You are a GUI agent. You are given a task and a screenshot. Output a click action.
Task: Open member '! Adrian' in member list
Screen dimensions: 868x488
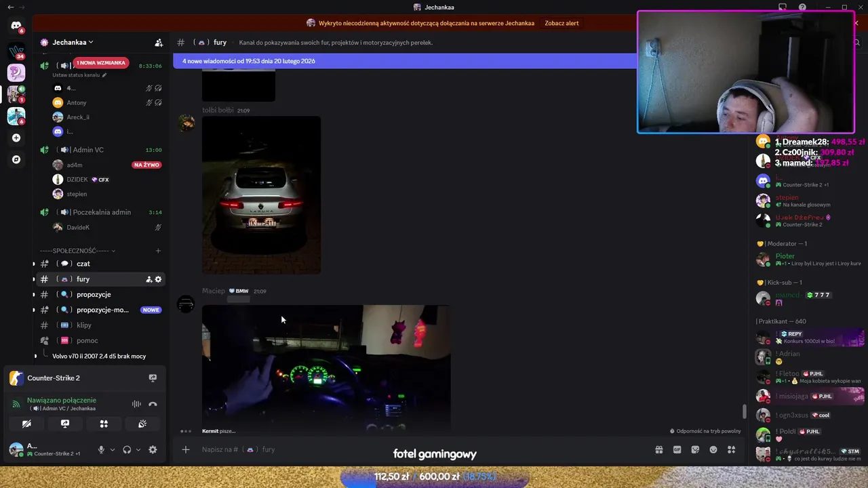click(x=810, y=357)
